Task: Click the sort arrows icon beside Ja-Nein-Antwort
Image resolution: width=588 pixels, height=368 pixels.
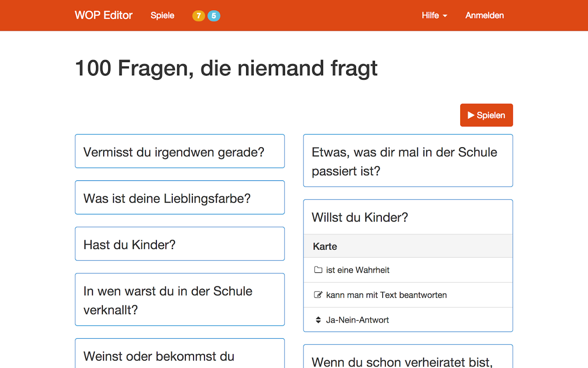Action: (318, 320)
